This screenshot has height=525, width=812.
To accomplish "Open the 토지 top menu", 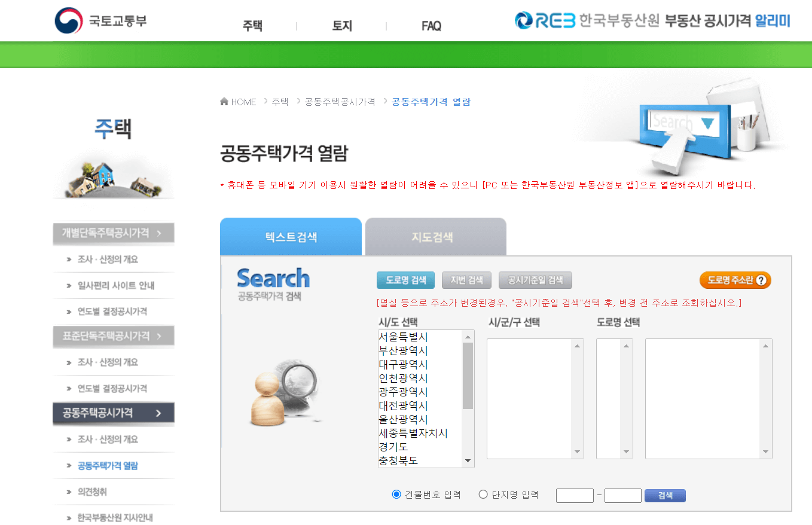I will [x=341, y=26].
